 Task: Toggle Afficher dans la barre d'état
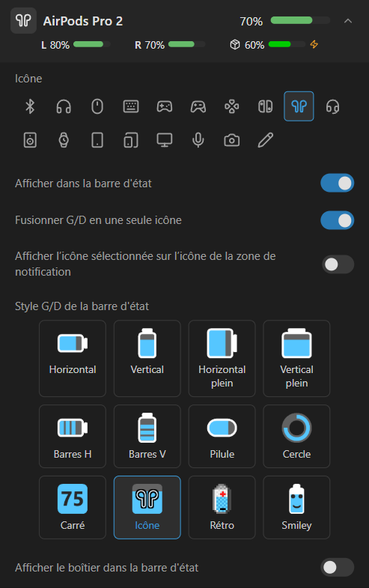tap(337, 184)
